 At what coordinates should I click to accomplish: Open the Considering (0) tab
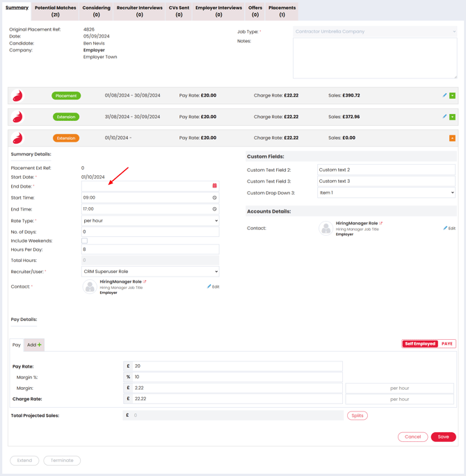click(96, 11)
